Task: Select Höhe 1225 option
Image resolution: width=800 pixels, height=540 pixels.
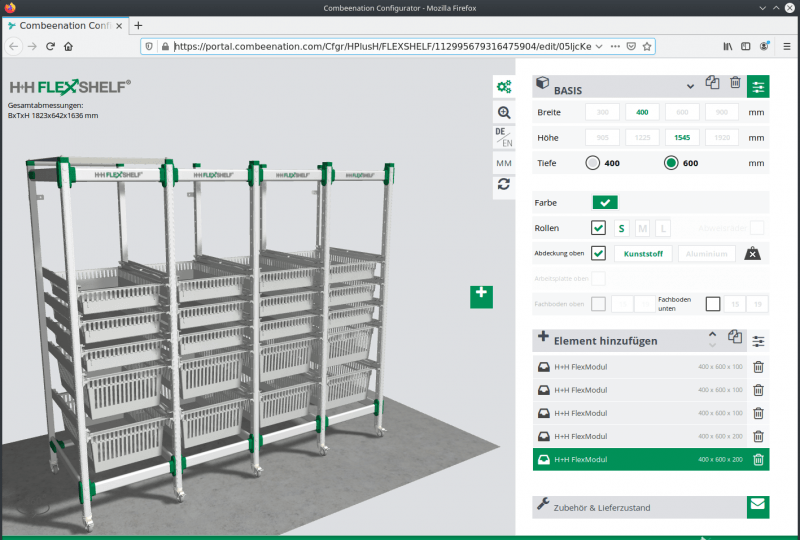Action: click(x=642, y=138)
